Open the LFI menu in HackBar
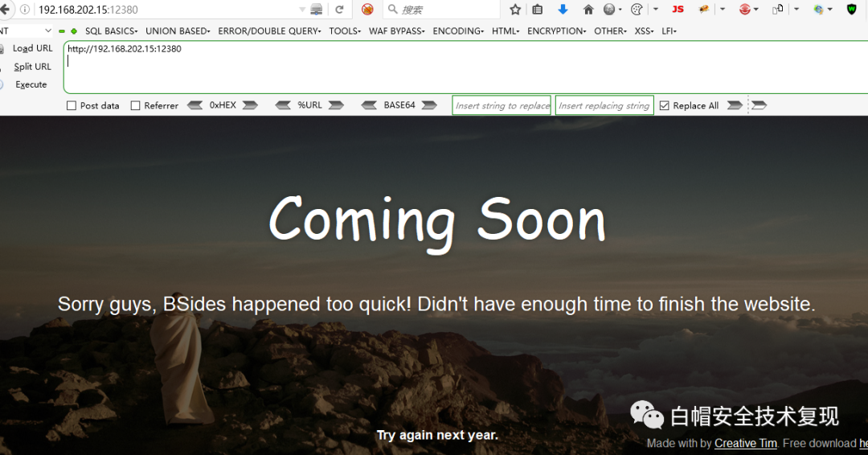 coord(669,31)
